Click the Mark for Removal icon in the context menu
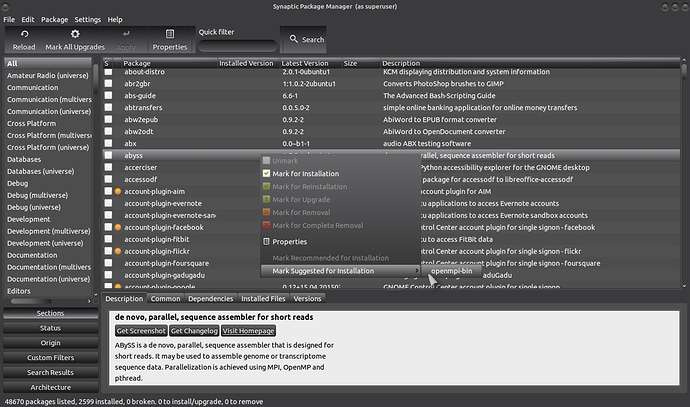 coord(266,212)
